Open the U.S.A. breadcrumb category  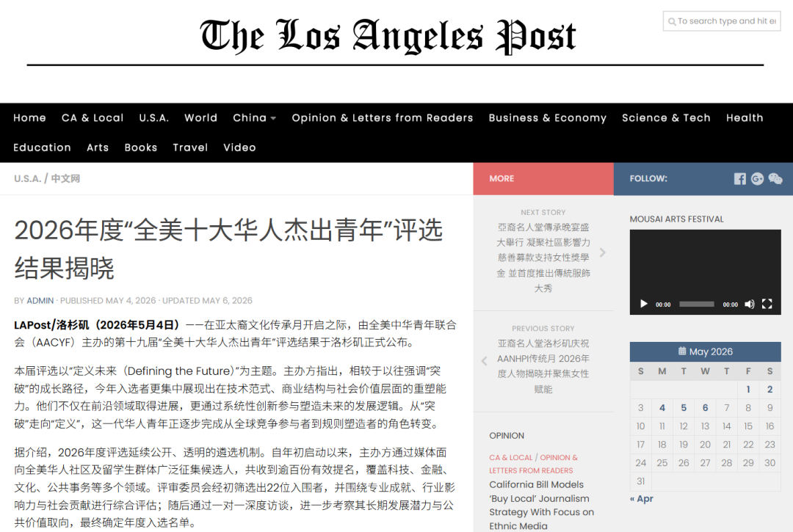click(x=27, y=179)
